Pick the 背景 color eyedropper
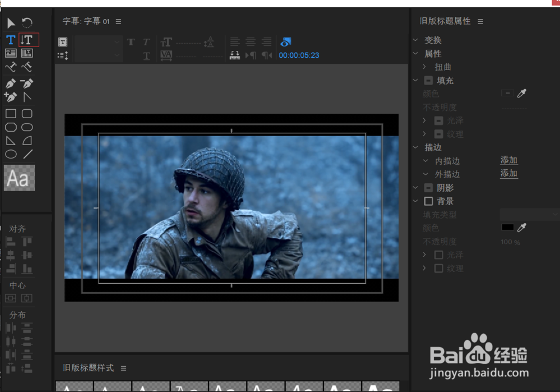This screenshot has height=392, width=560. point(522,227)
